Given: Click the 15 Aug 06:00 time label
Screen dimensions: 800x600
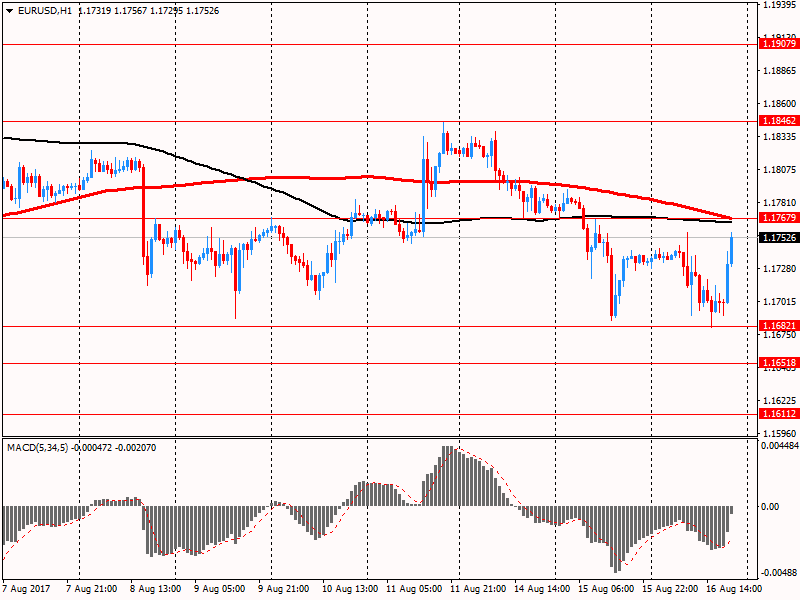Looking at the screenshot, I should 606,589.
